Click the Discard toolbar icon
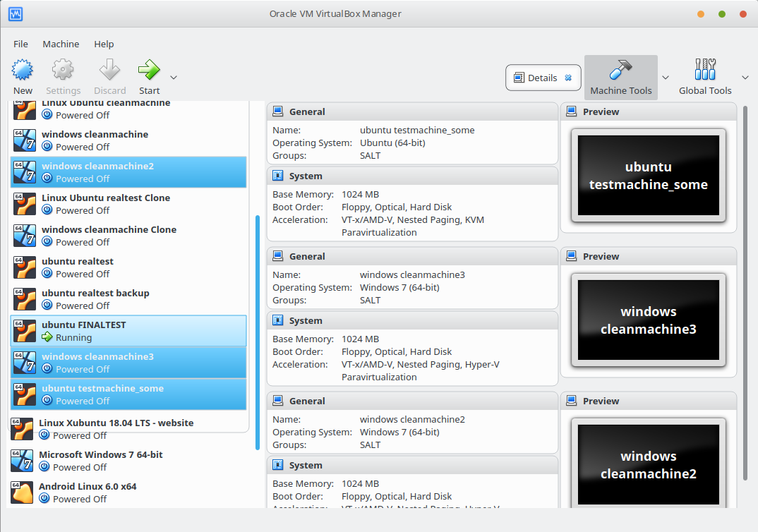This screenshot has height=532, width=758. pos(109,70)
